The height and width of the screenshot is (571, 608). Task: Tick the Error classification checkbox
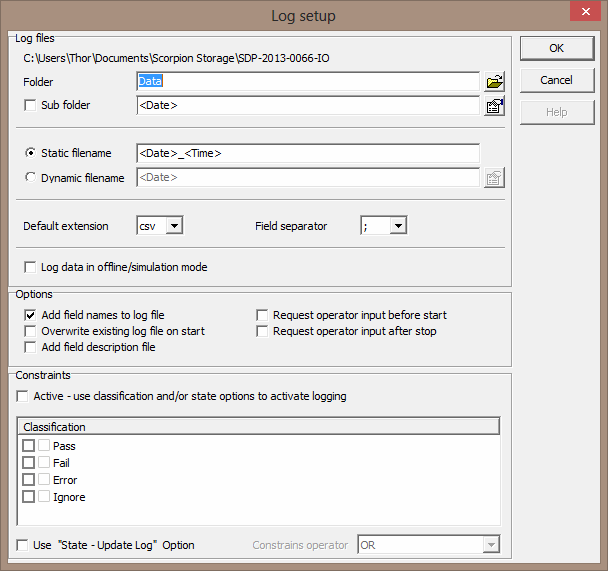(x=29, y=480)
